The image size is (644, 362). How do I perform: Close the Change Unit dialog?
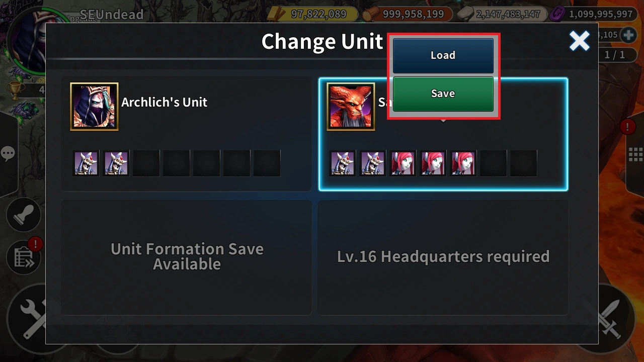[580, 41]
